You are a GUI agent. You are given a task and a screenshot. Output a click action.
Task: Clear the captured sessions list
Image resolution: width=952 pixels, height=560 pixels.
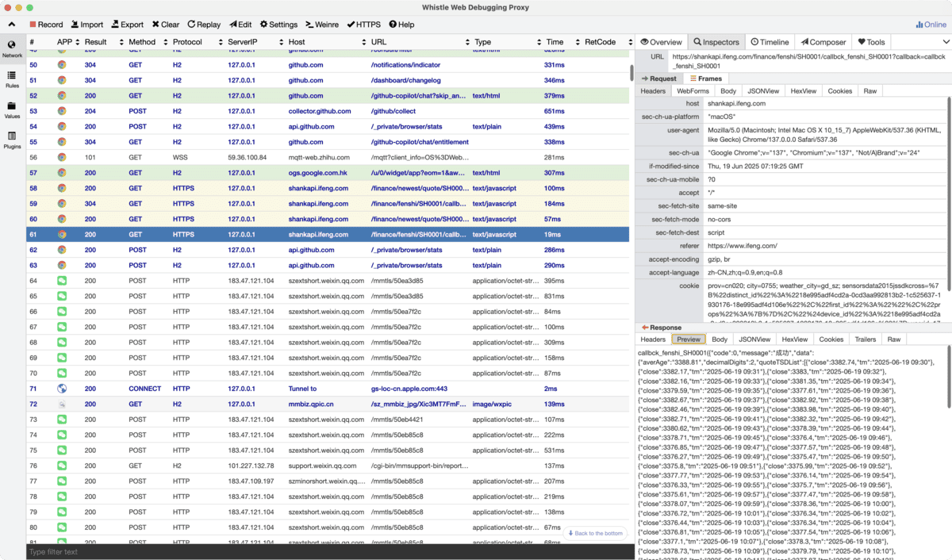[x=166, y=25]
